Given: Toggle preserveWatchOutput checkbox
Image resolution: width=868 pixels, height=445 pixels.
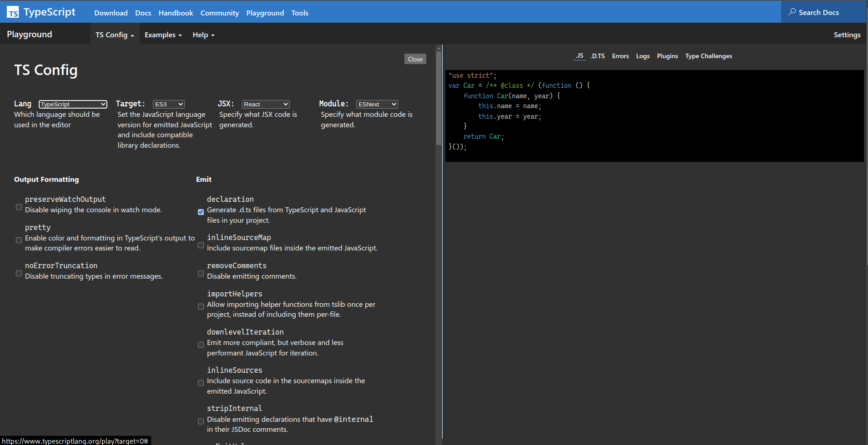Looking at the screenshot, I should [19, 207].
